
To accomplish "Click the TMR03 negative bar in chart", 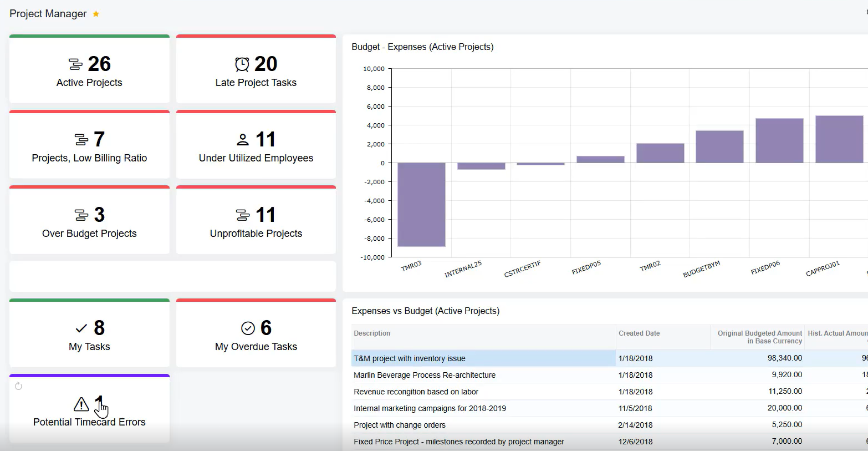I will 421,205.
